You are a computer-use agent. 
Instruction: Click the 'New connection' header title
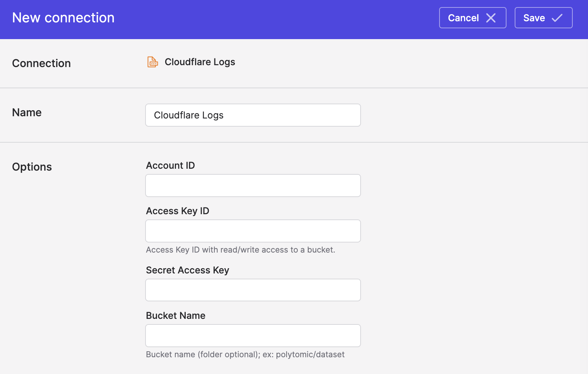63,18
